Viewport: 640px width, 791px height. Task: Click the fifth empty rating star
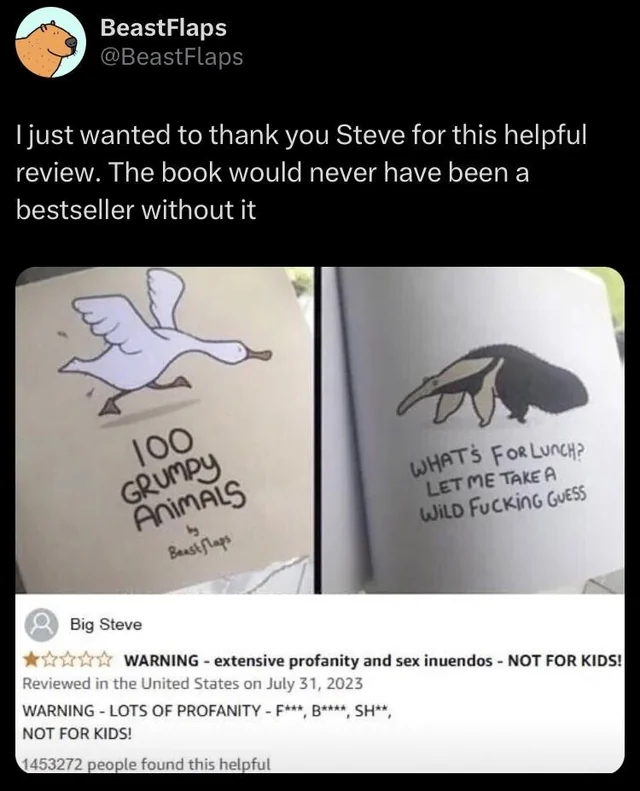coord(102,659)
